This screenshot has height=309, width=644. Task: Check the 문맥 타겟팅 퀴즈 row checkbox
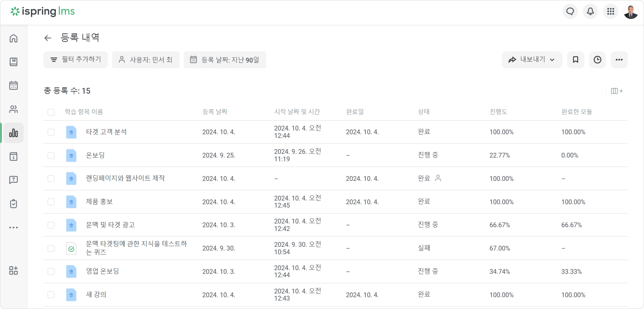click(x=51, y=248)
